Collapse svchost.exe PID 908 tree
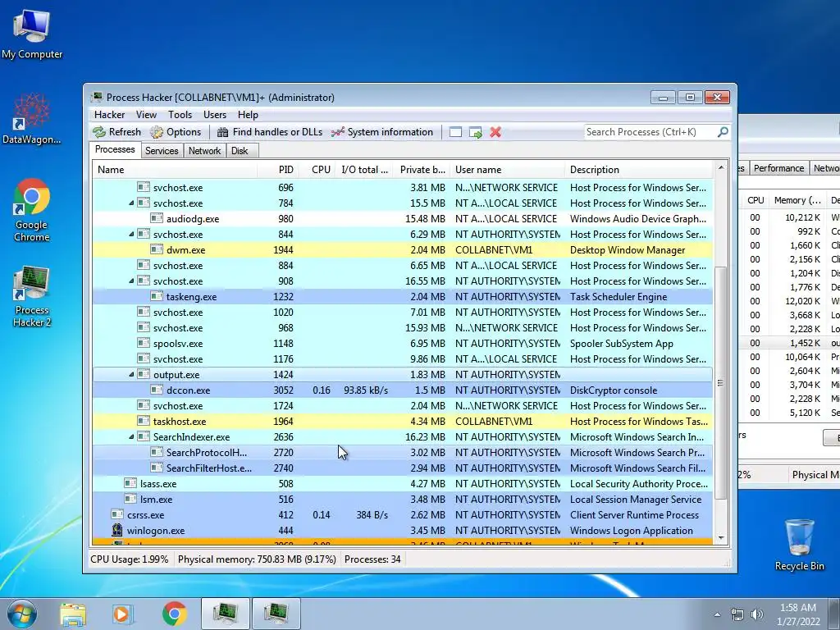This screenshot has width=840, height=630. click(x=131, y=281)
